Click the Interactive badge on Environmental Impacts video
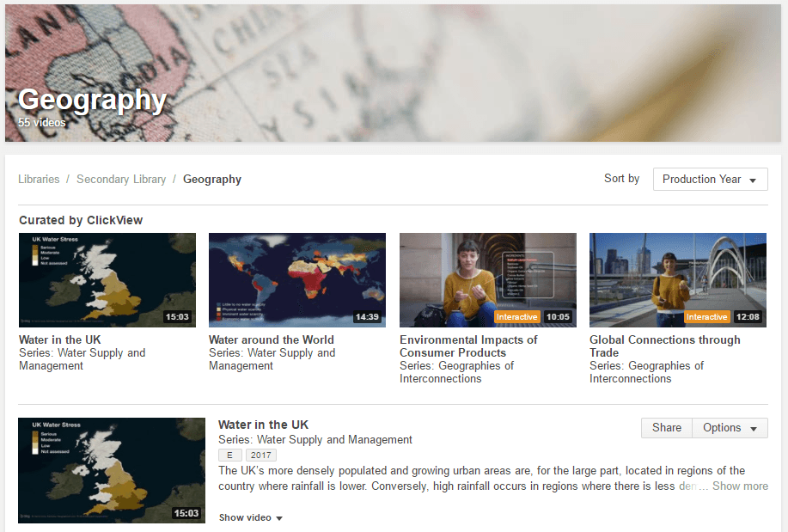This screenshot has width=788, height=532. [x=516, y=317]
